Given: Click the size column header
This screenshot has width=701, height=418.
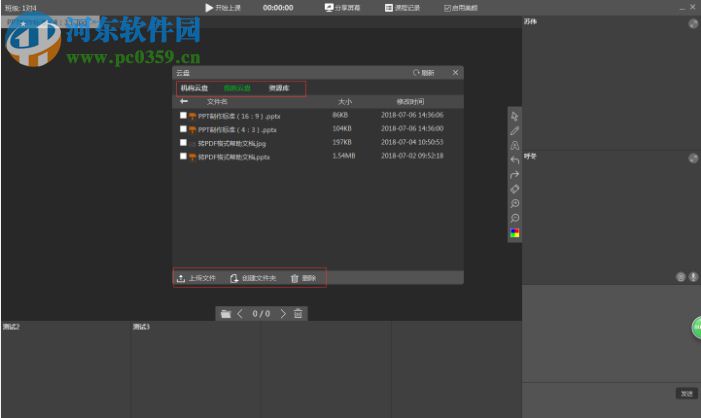Looking at the screenshot, I should click(345, 101).
